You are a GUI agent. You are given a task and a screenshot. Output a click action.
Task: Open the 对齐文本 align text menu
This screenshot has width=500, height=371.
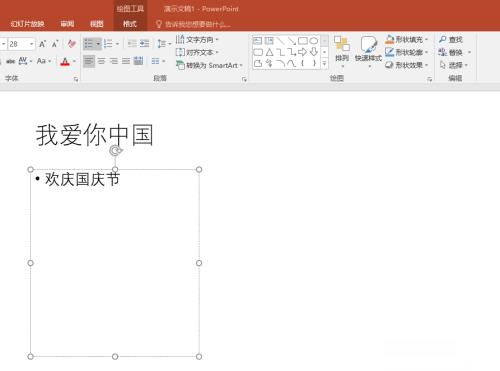click(197, 52)
